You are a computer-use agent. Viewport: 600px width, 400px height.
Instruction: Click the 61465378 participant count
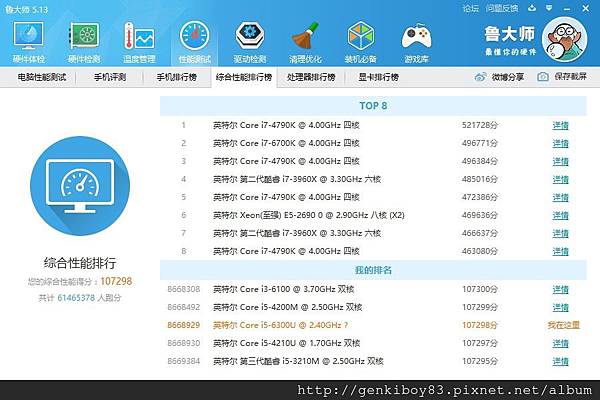click(76, 298)
